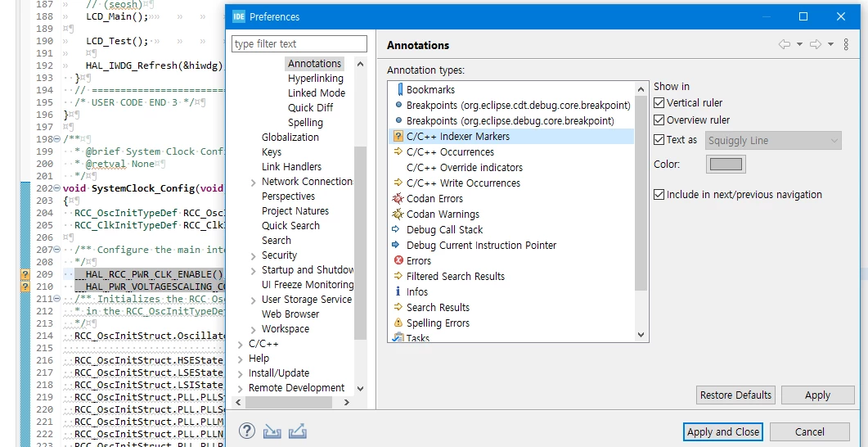Screen dimensions: 868x447
Task: Expand the Startup and Shutdown node
Action: tap(253, 271)
